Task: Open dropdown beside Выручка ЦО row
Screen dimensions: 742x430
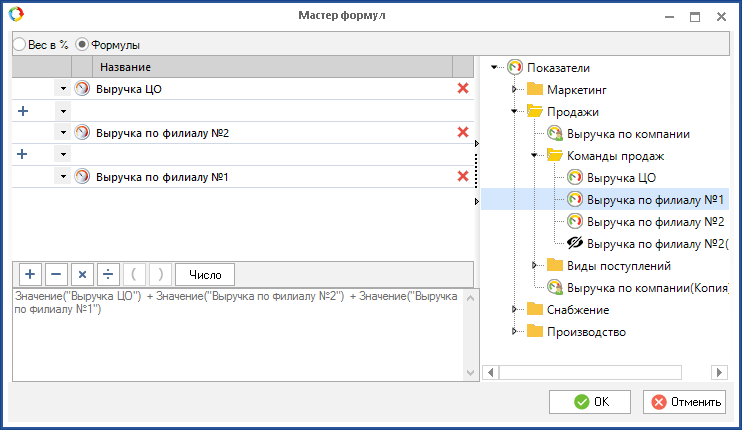Action: [x=63, y=89]
